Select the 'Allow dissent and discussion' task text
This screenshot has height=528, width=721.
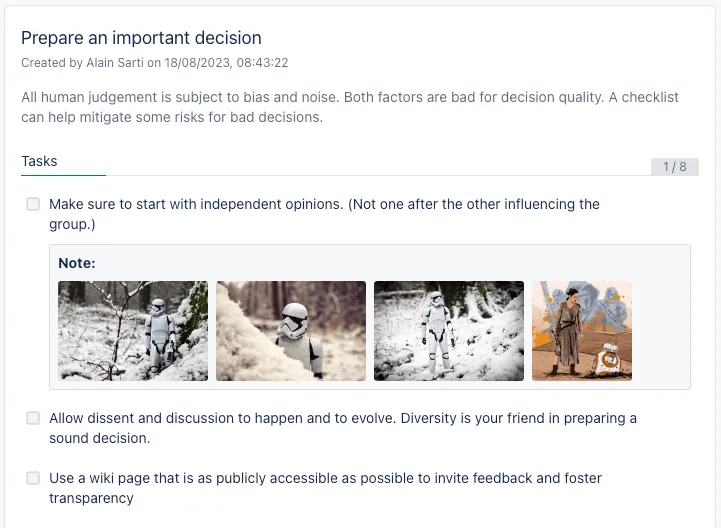coord(342,418)
